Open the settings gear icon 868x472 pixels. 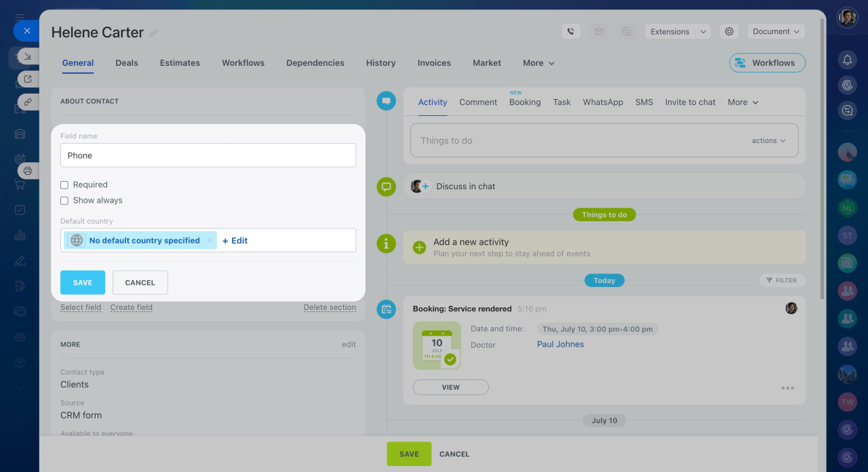click(x=729, y=31)
